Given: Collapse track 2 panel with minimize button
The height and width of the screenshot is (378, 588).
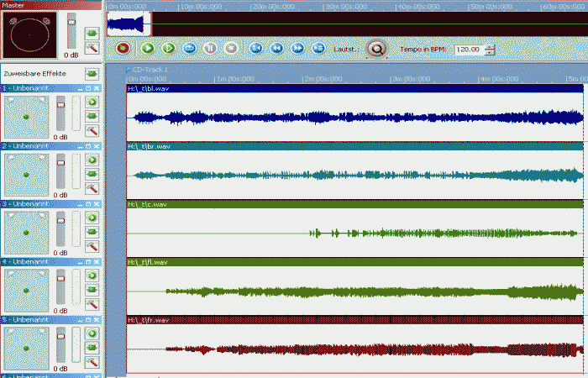Looking at the screenshot, I should [79, 146].
